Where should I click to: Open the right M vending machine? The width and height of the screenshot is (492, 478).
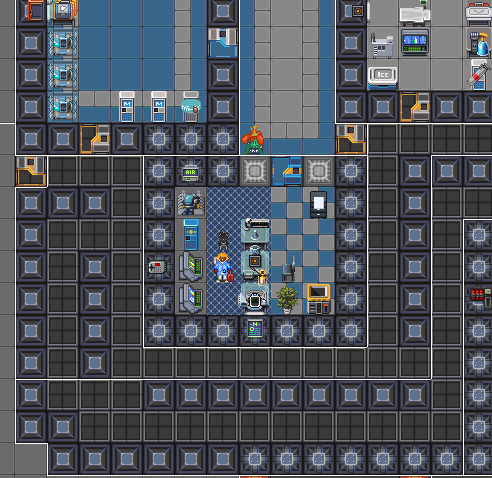159,106
